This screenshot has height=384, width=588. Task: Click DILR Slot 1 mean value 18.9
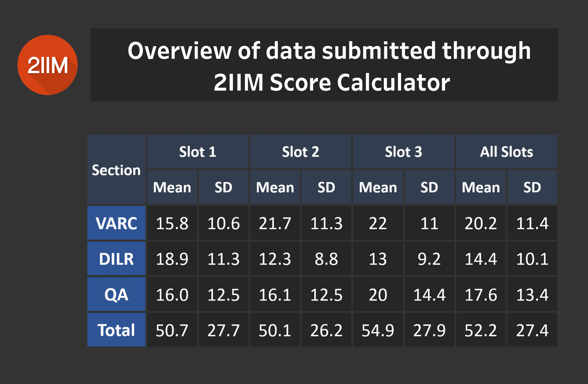tap(172, 259)
